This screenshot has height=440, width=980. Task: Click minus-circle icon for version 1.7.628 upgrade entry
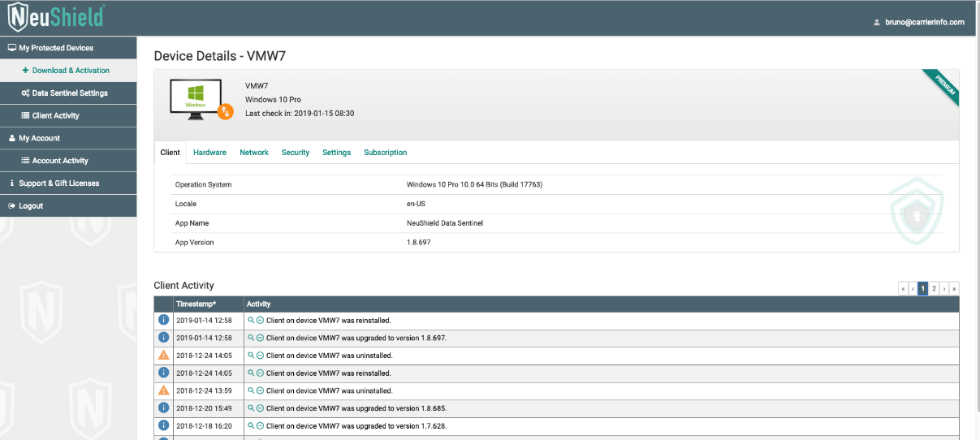(260, 425)
